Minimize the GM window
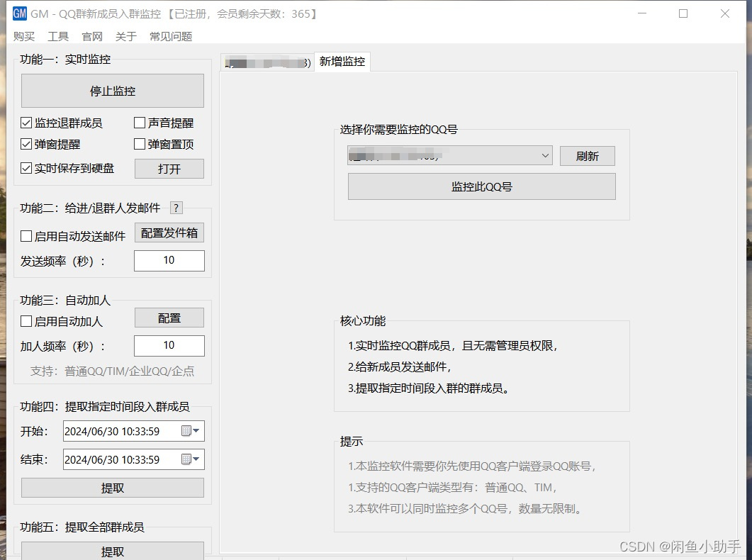752x560 pixels. [642, 13]
